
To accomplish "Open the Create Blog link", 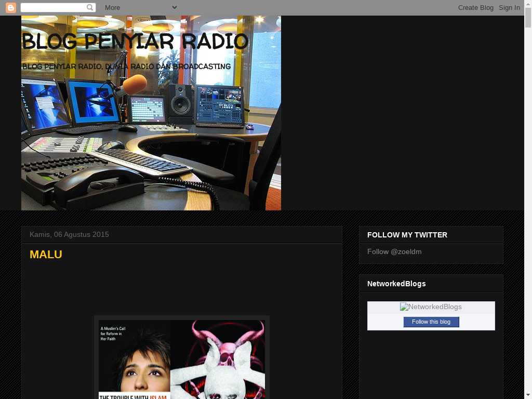I will pos(475,7).
